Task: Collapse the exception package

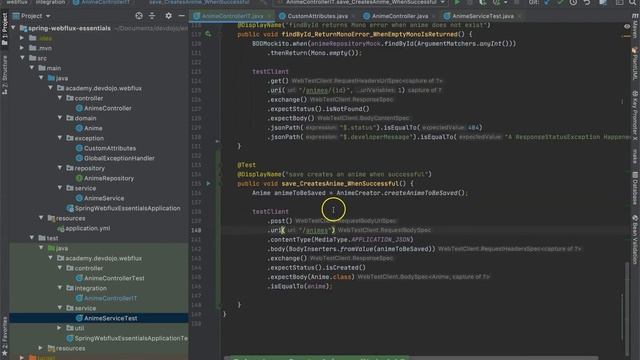Action: (60, 138)
